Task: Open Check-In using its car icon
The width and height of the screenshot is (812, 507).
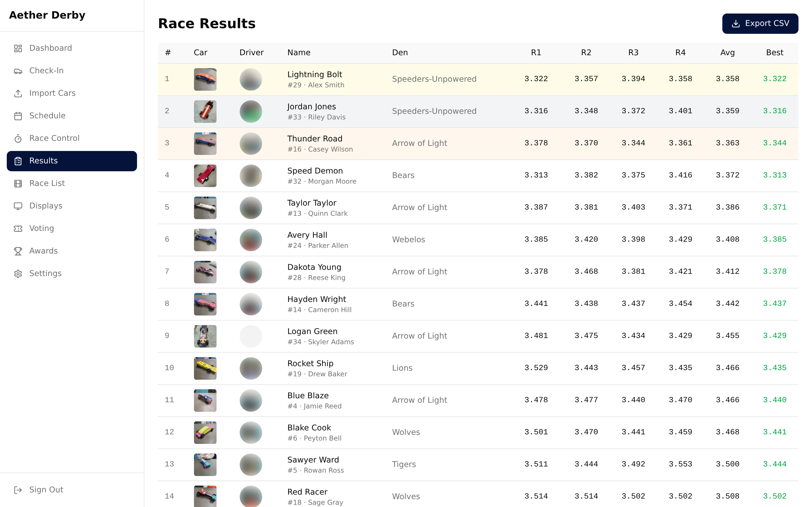Action: point(18,70)
